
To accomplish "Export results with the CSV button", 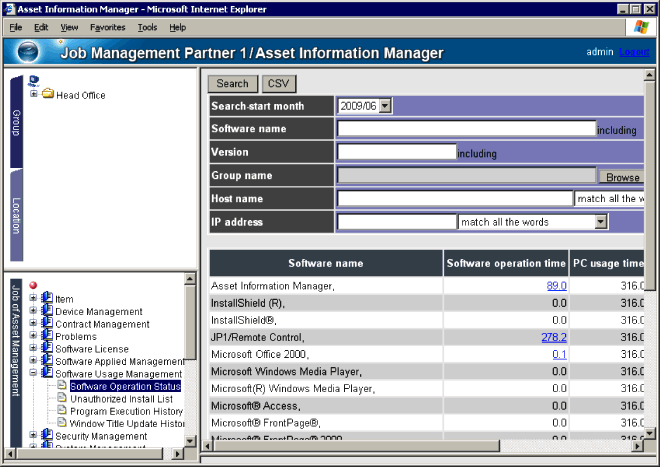I will click(279, 84).
